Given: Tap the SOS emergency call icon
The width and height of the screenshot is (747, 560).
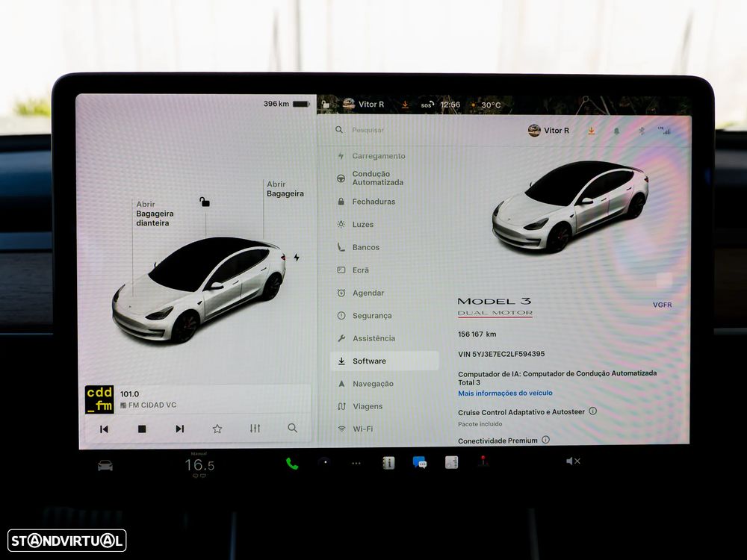Looking at the screenshot, I should click(x=427, y=105).
